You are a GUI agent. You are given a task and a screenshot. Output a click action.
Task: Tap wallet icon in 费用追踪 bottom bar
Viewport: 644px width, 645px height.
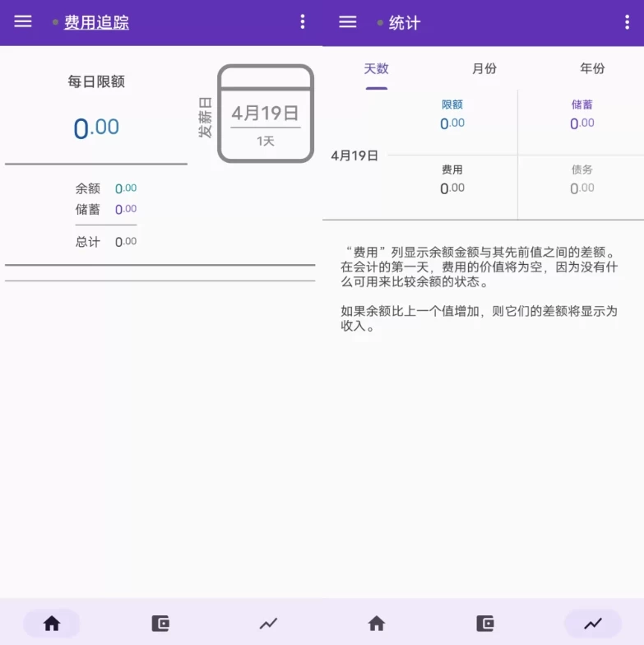[160, 624]
